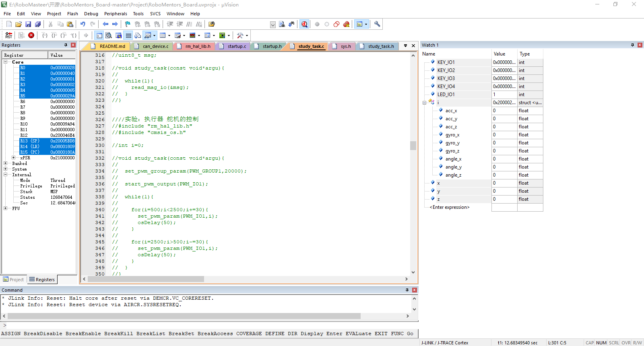This screenshot has height=346, width=644.
Task: Save all open files
Action: 38,24
